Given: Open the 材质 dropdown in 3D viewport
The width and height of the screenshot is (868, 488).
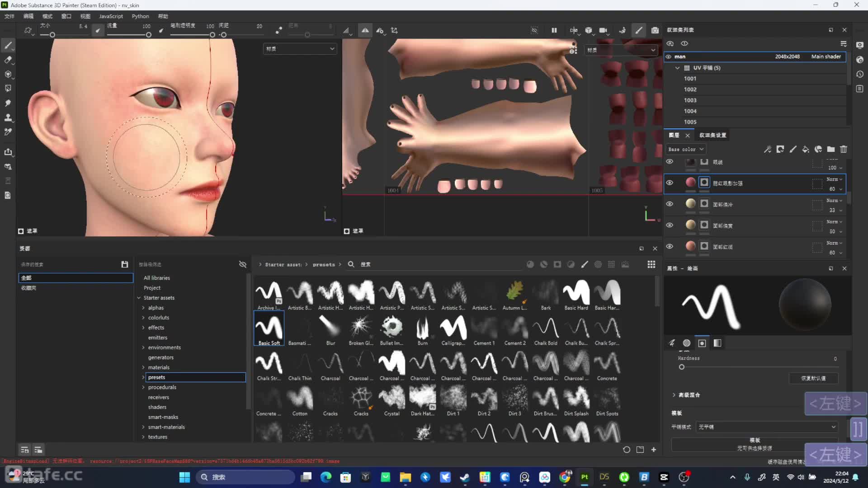Looking at the screenshot, I should (x=300, y=49).
